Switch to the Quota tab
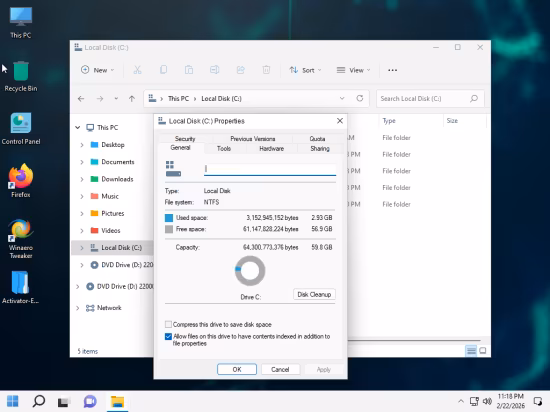Screen dimensions: 550x412 click(317, 139)
